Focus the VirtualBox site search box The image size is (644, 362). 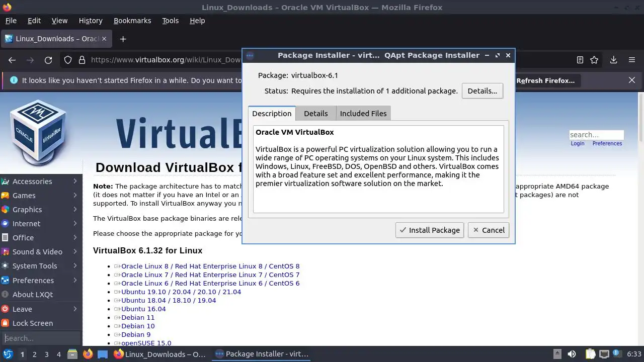click(596, 135)
